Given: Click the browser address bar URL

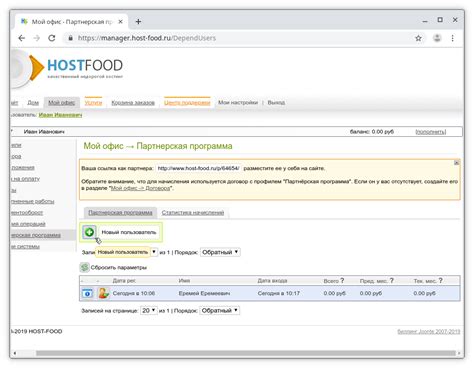Looking at the screenshot, I should pyautogui.click(x=147, y=38).
